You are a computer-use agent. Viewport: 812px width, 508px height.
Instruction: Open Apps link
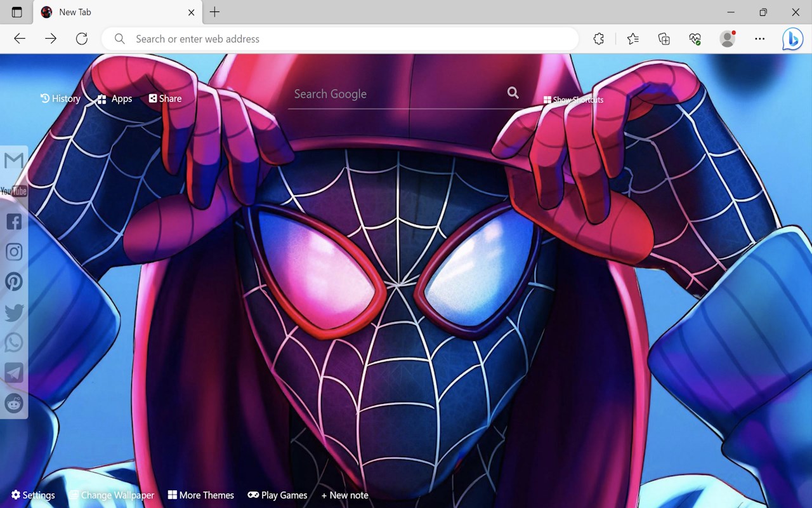(115, 98)
